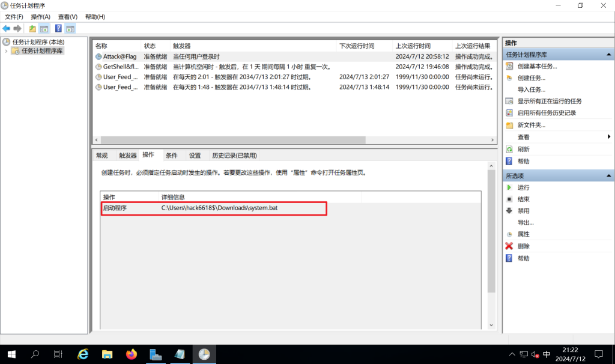Open 创建基本任务 in the actions pane
This screenshot has width=615, height=364.
coord(537,66)
